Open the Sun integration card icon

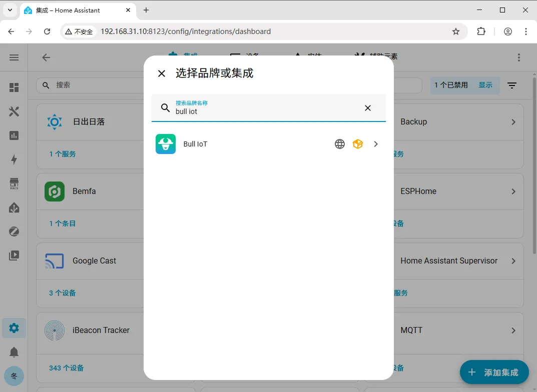pos(55,122)
